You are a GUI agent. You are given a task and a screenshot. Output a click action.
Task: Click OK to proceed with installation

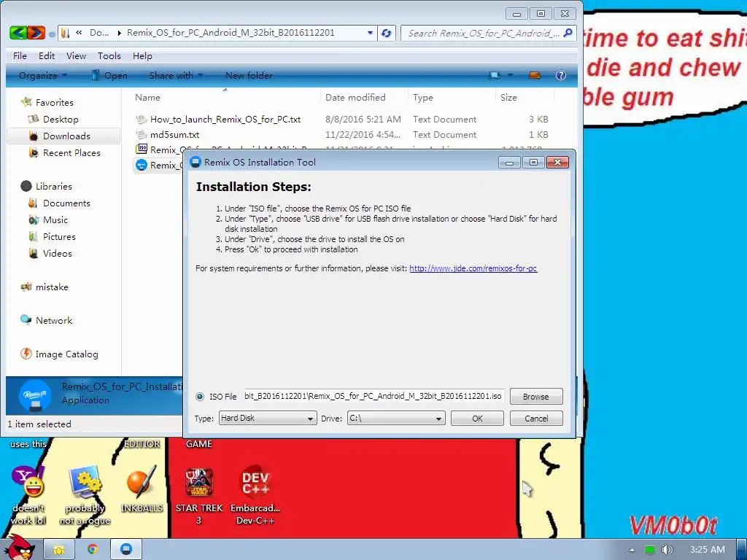[x=477, y=418]
